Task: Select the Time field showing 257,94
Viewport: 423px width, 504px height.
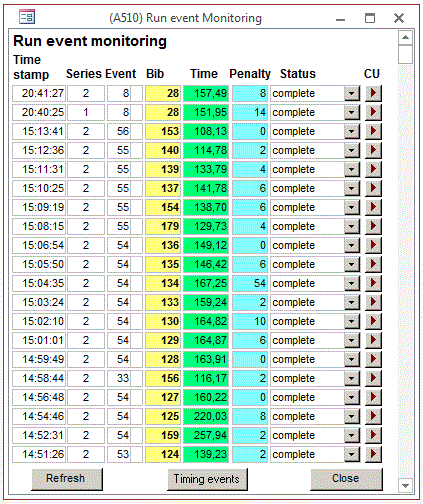Action: click(206, 435)
